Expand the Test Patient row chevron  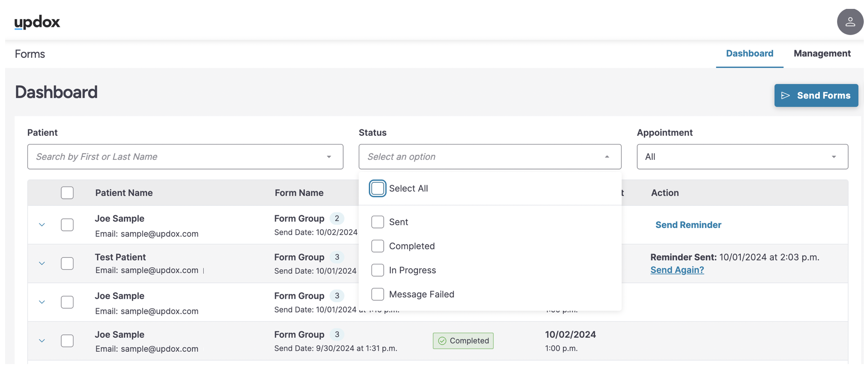[42, 263]
